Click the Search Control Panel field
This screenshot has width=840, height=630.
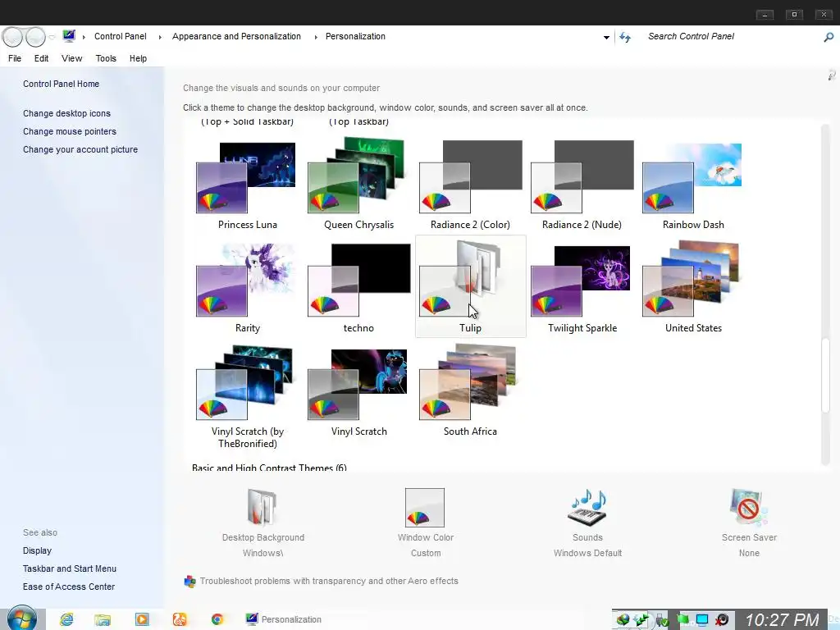731,36
